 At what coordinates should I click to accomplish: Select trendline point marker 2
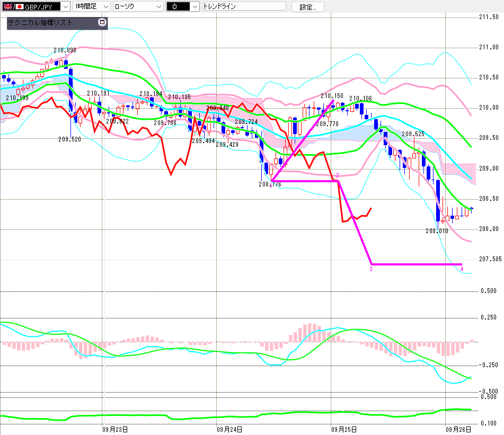[338, 175]
